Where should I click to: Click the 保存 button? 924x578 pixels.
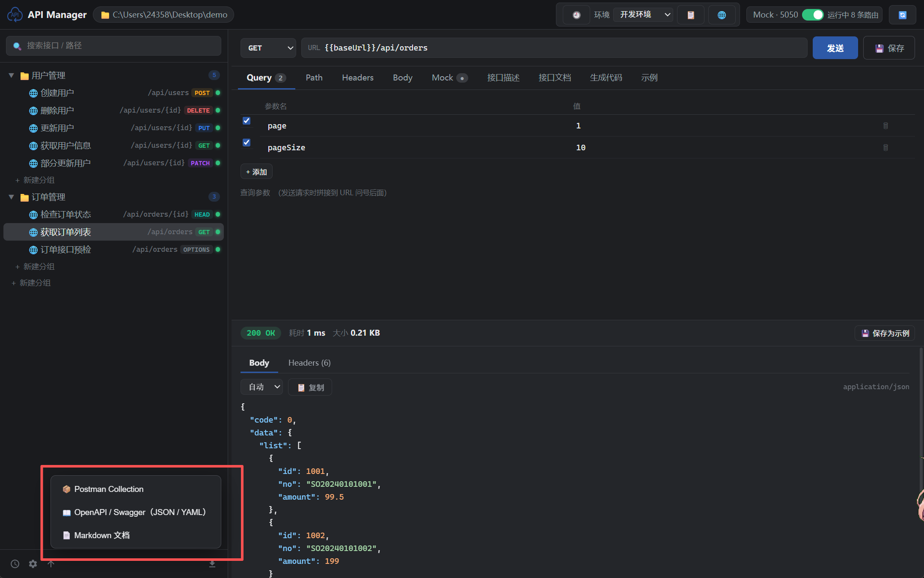click(x=889, y=48)
